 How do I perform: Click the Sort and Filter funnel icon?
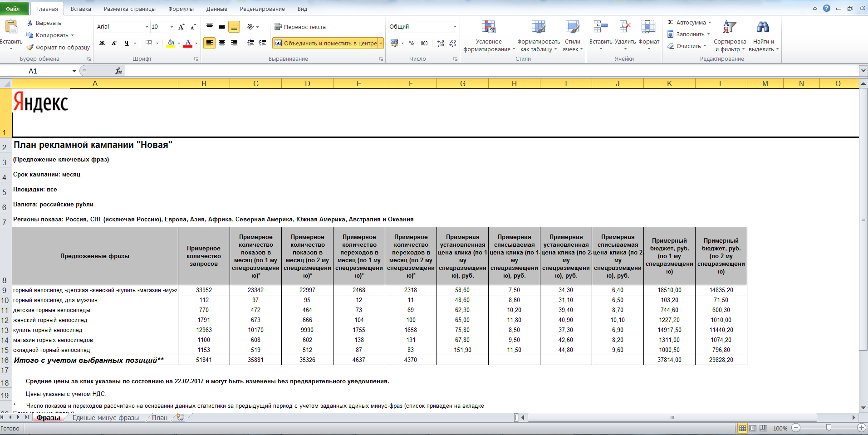pyautogui.click(x=729, y=27)
